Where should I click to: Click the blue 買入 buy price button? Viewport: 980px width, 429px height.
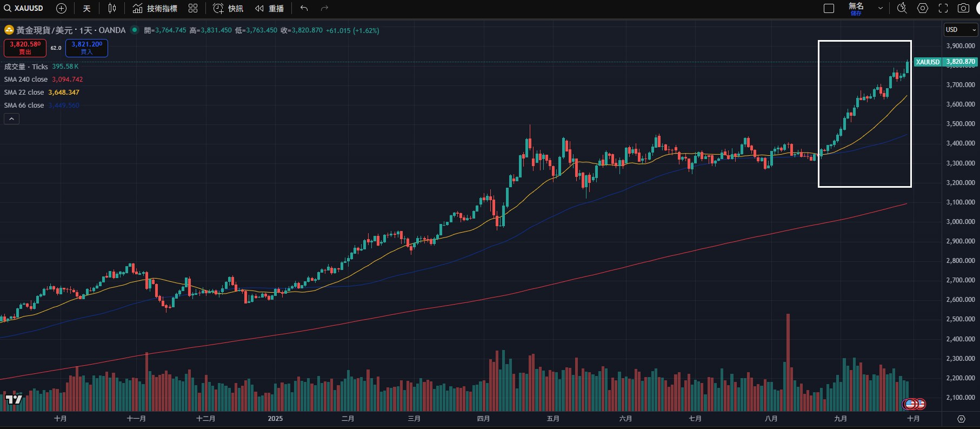click(x=86, y=48)
